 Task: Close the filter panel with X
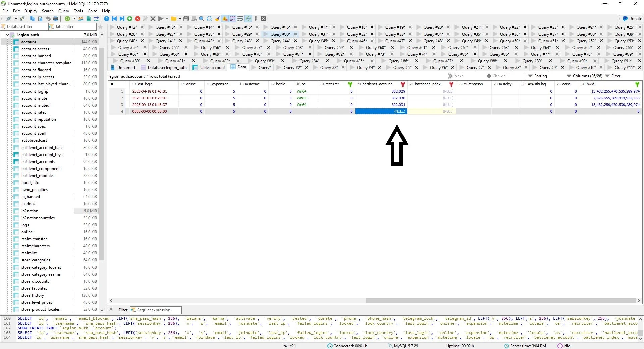111,310
